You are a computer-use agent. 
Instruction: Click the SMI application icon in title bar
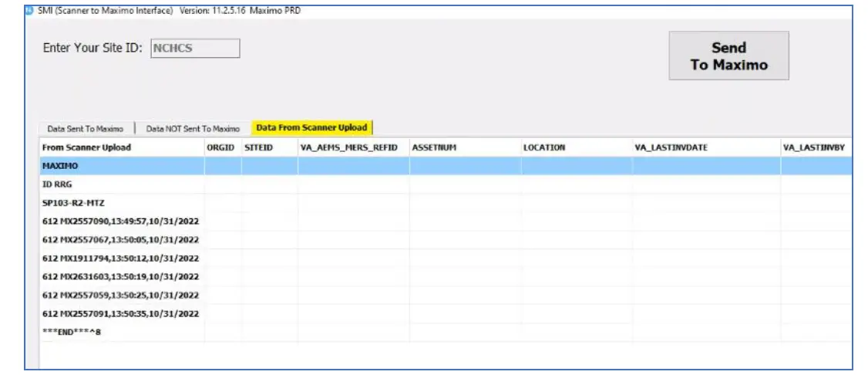click(30, 10)
